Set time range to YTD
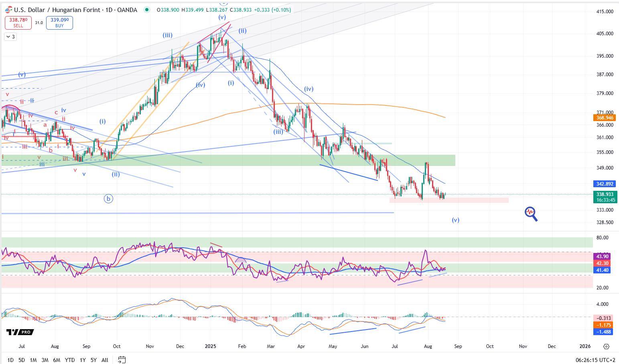This screenshot has width=619, height=364. [x=70, y=360]
